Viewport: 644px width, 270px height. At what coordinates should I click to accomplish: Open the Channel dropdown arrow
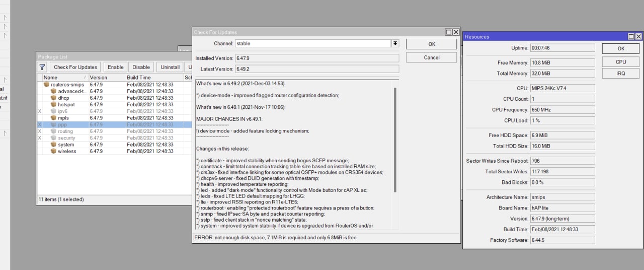[395, 44]
